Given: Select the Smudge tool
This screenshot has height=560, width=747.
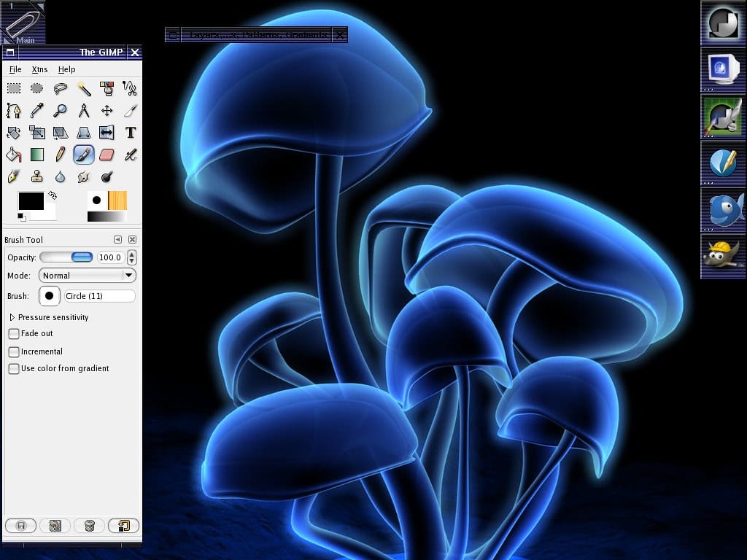Looking at the screenshot, I should click(83, 176).
